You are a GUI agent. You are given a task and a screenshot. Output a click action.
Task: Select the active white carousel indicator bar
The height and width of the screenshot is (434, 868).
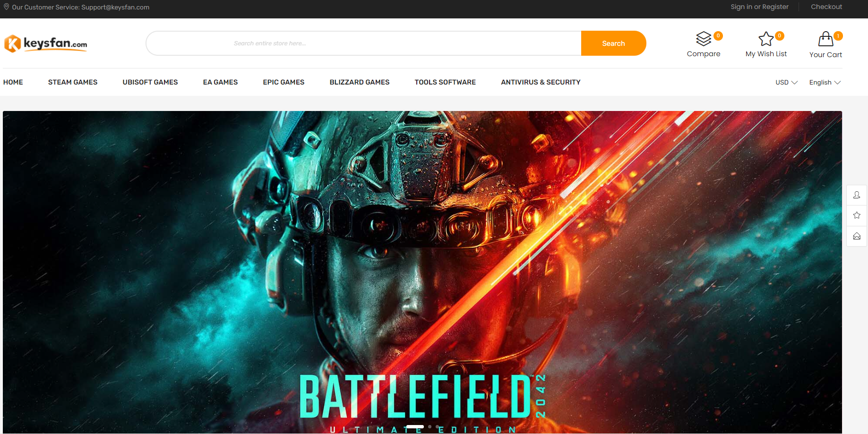click(x=415, y=426)
